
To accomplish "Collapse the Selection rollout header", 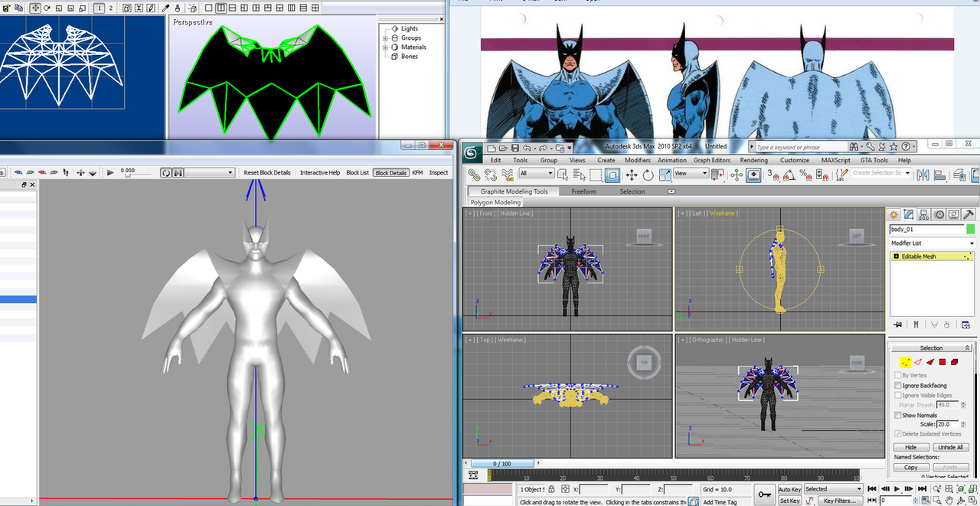I will 932,348.
